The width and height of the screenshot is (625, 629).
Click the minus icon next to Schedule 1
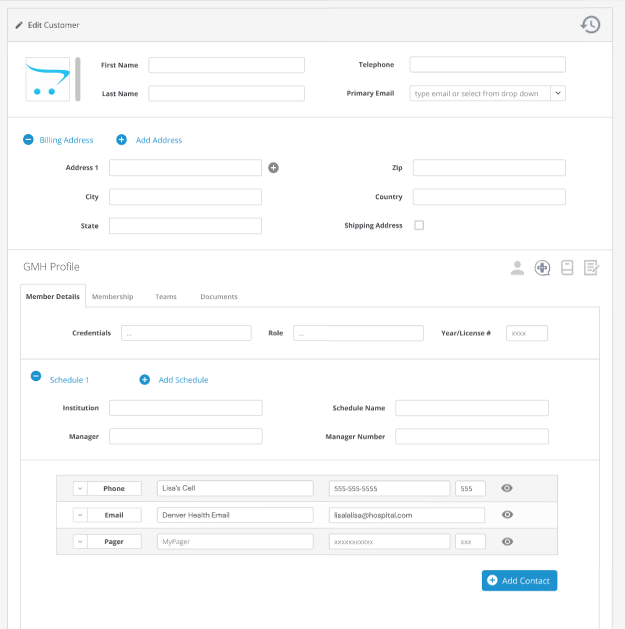(x=36, y=377)
